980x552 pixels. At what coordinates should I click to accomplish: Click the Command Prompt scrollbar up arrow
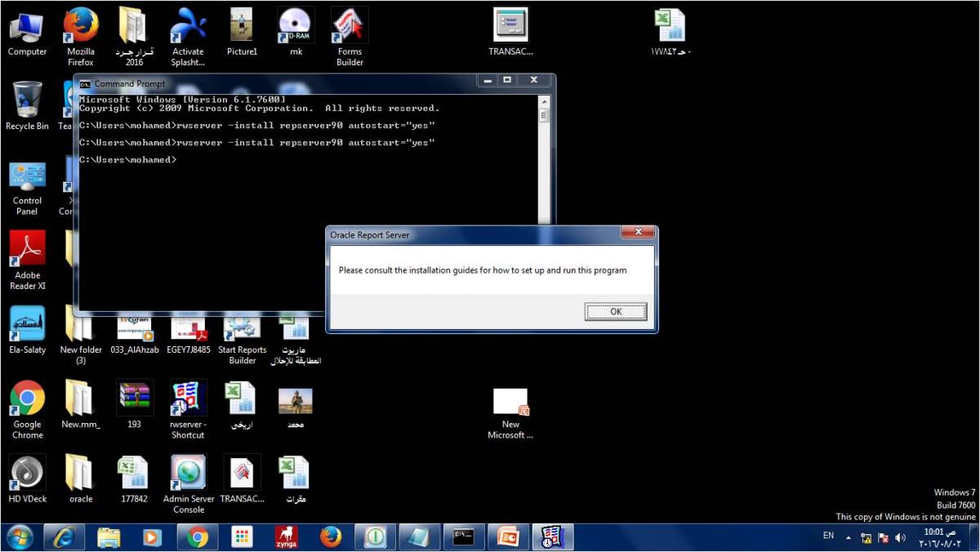coord(544,101)
